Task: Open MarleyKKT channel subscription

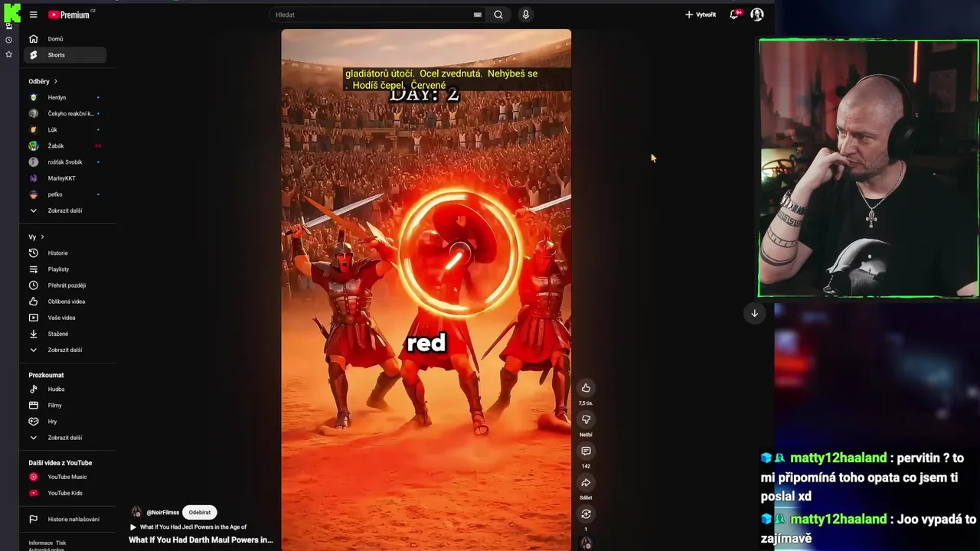Action: tap(65, 178)
